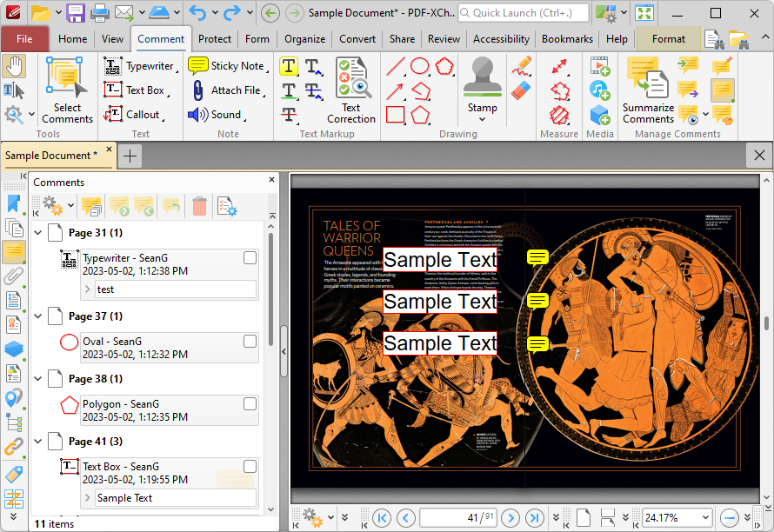The image size is (774, 532).
Task: Check the Typewriter - SeanG comment checkbox
Action: [250, 257]
